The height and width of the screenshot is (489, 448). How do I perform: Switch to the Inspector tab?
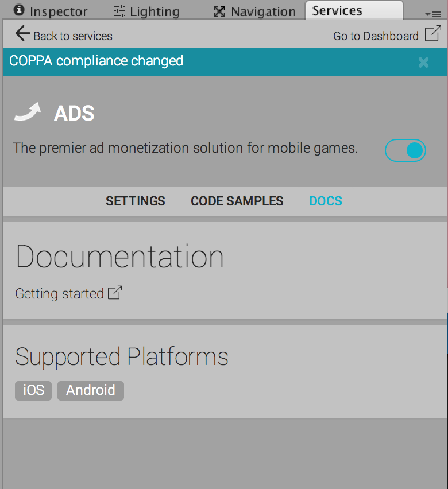[x=51, y=11]
